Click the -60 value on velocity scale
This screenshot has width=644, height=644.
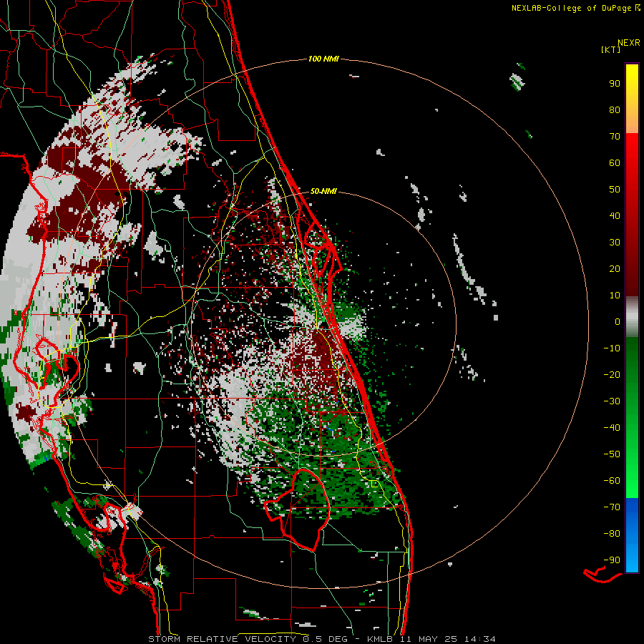pos(612,481)
